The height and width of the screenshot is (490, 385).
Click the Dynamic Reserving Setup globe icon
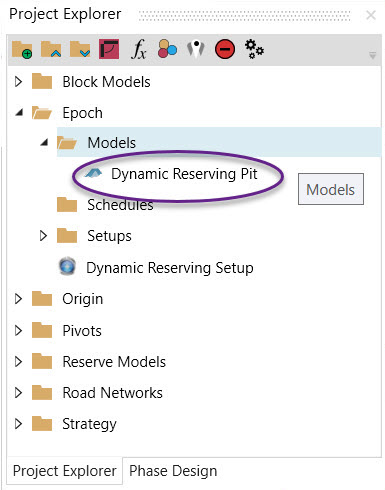pyautogui.click(x=68, y=266)
